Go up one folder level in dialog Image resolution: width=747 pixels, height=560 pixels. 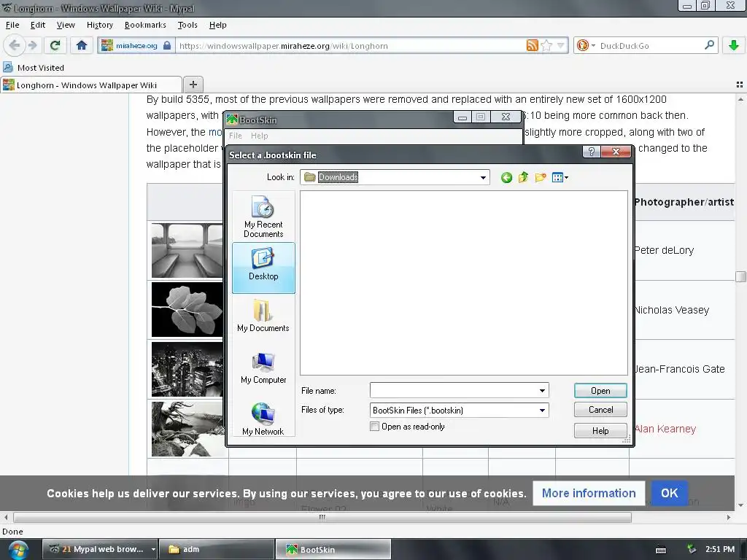click(x=523, y=178)
